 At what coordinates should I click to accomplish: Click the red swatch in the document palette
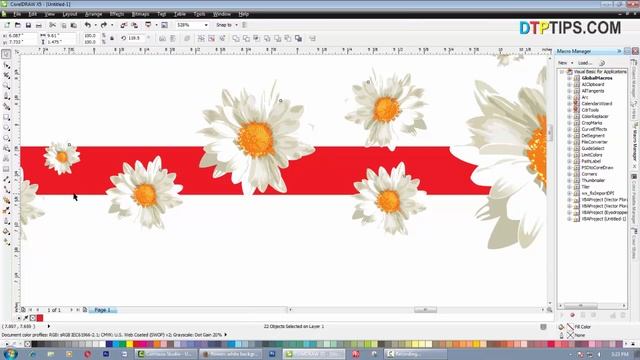(x=40, y=318)
